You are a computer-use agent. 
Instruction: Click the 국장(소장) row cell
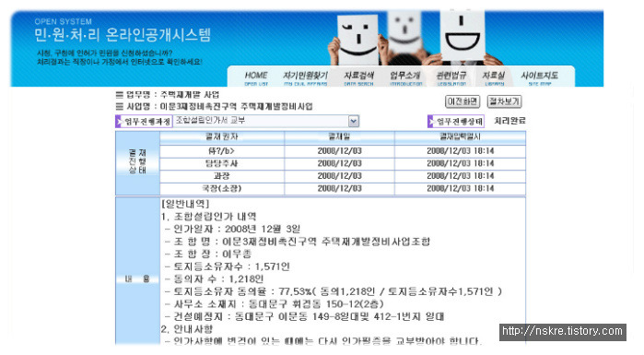[x=222, y=189]
